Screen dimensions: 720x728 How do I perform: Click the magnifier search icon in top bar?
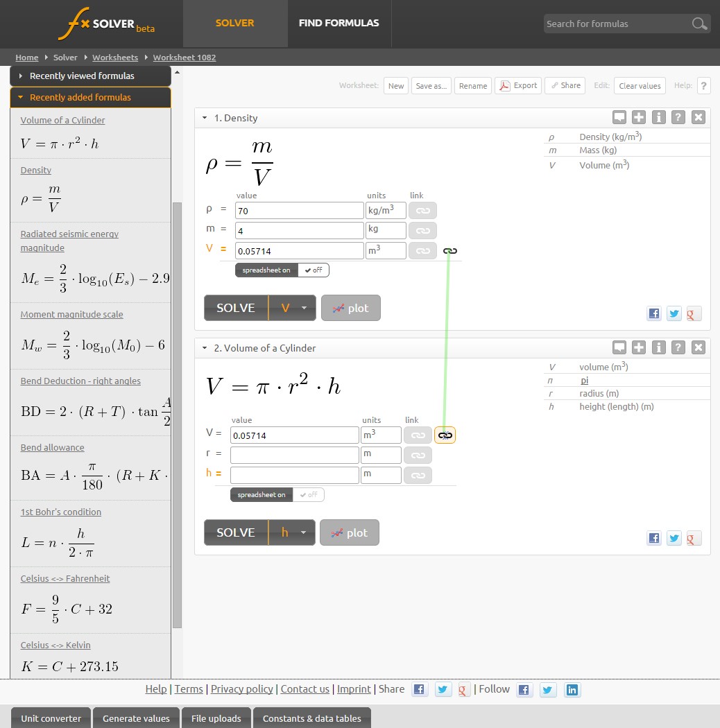[x=699, y=24]
